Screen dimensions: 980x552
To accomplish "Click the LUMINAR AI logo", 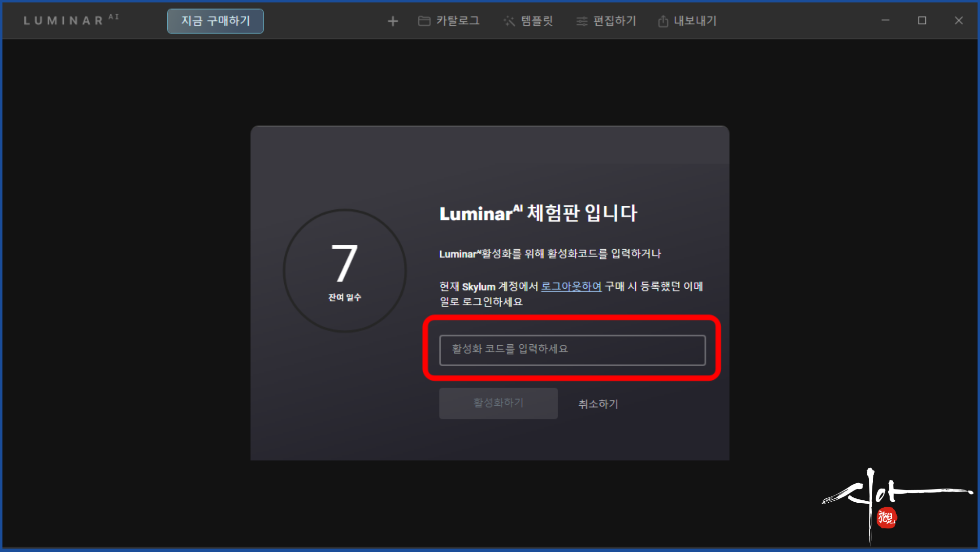I will (71, 20).
